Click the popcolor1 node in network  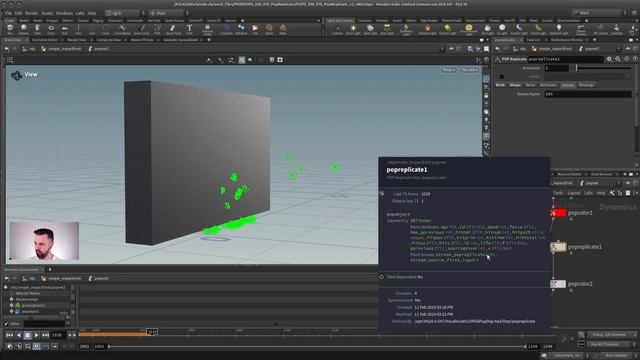pyautogui.click(x=558, y=213)
